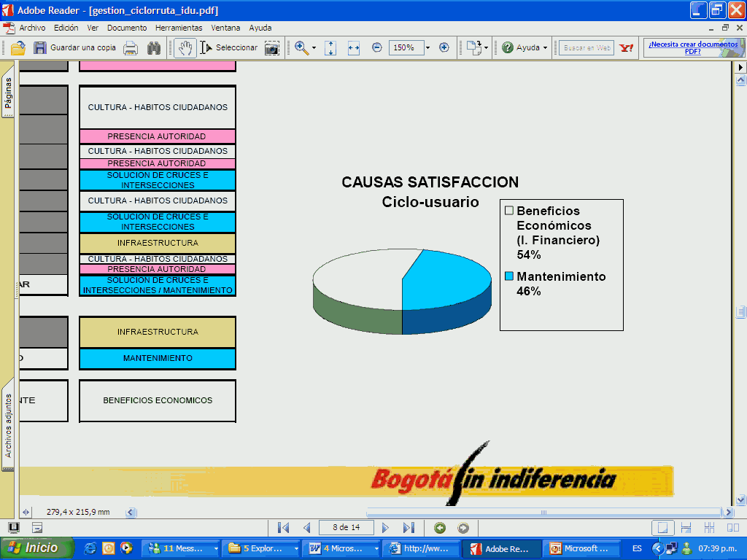Image resolution: width=747 pixels, height=560 pixels.
Task: Enable continuous page layout
Action: [686, 528]
